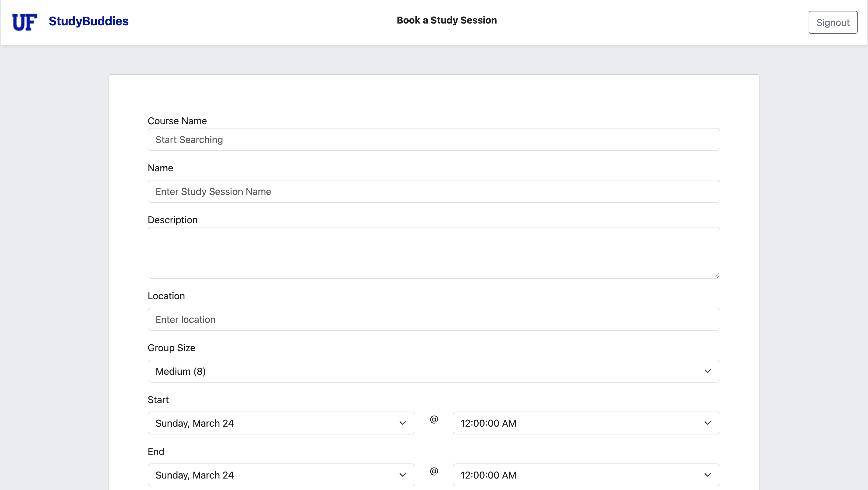Focus the Course Name search field
The image size is (868, 490).
[x=434, y=139]
